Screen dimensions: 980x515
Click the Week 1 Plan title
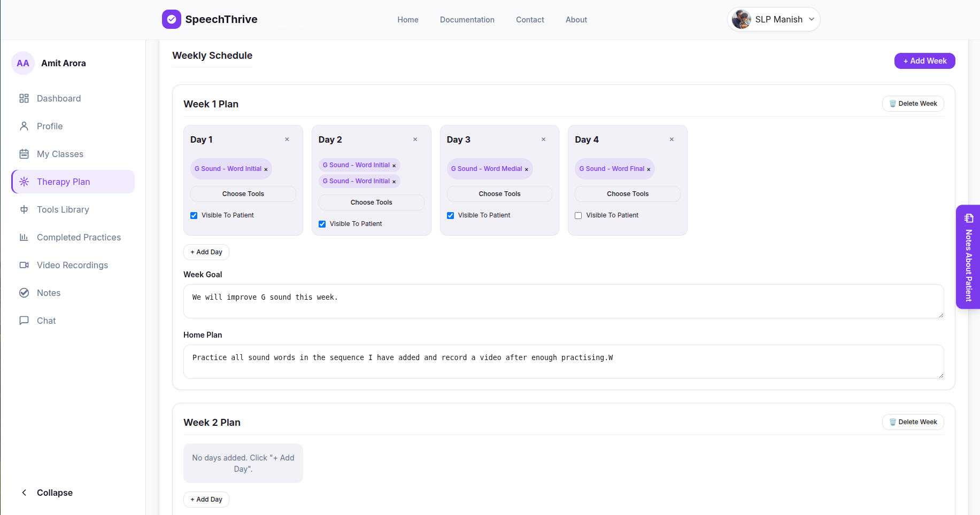[x=211, y=104]
